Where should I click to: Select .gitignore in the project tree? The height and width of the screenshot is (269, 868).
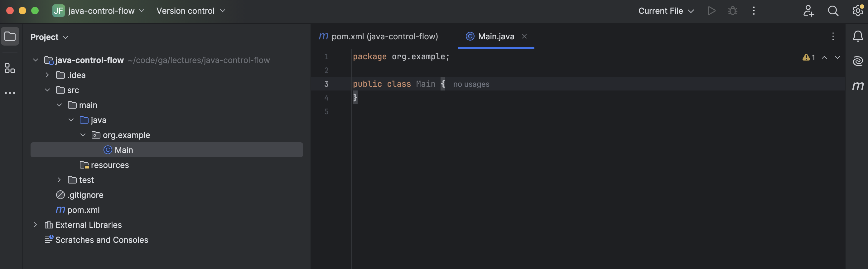[x=85, y=195]
